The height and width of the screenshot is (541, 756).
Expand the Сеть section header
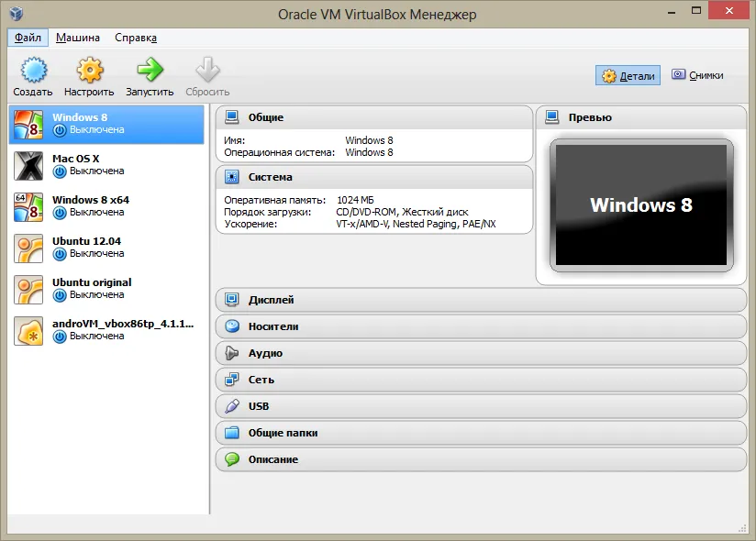(x=481, y=380)
